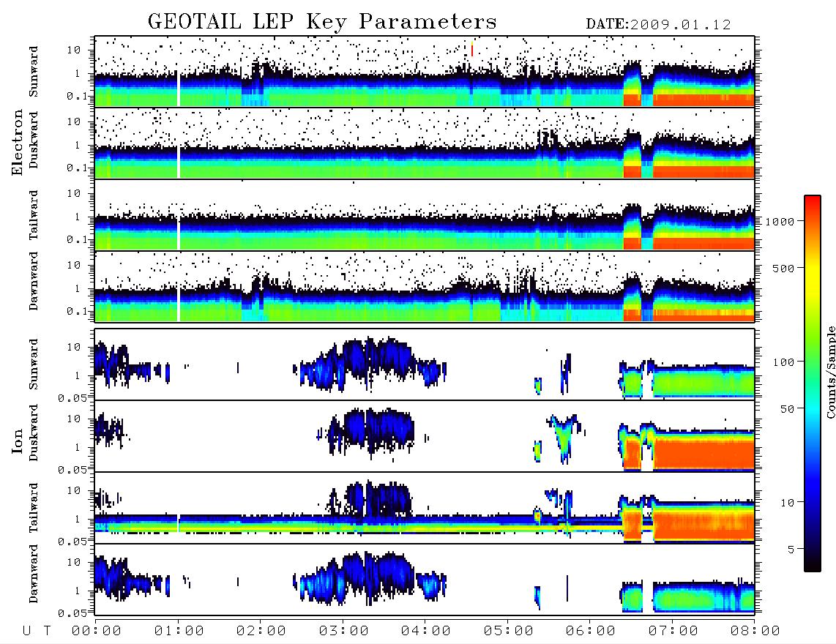Click the "1000" color bar tick label
The width and height of the screenshot is (836, 644).
point(780,221)
